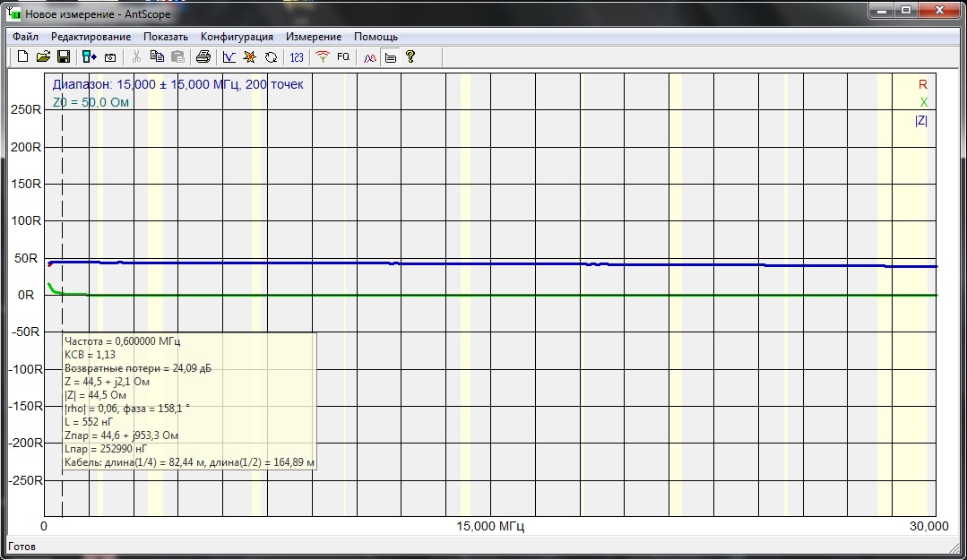Click the yellow question mark help icon

[x=410, y=57]
